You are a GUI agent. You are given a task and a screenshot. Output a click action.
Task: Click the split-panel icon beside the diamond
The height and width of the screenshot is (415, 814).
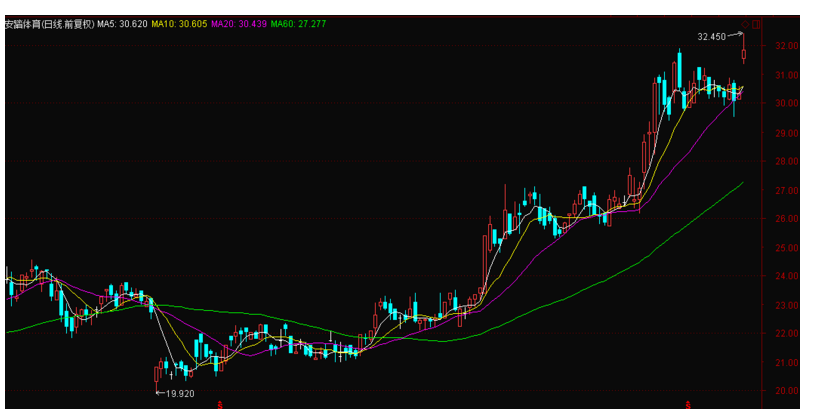pos(756,24)
